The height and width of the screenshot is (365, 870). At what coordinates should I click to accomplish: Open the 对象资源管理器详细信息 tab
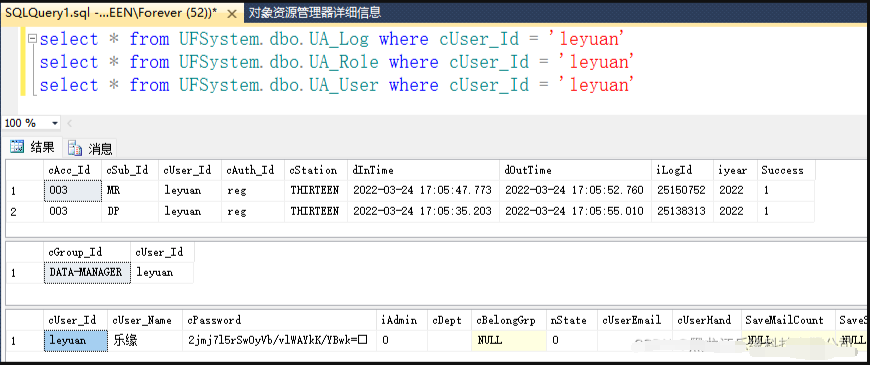[315, 13]
